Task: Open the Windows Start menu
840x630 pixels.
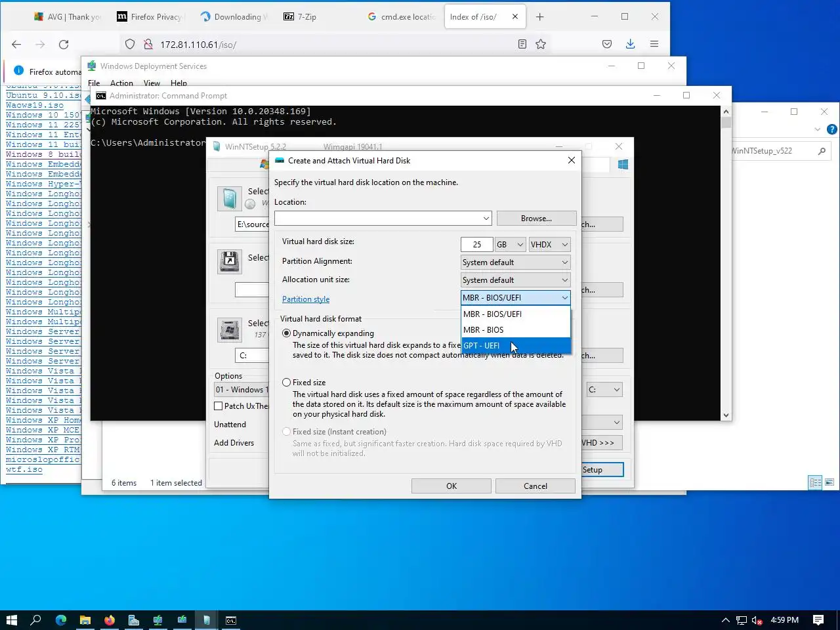Action: 11,620
